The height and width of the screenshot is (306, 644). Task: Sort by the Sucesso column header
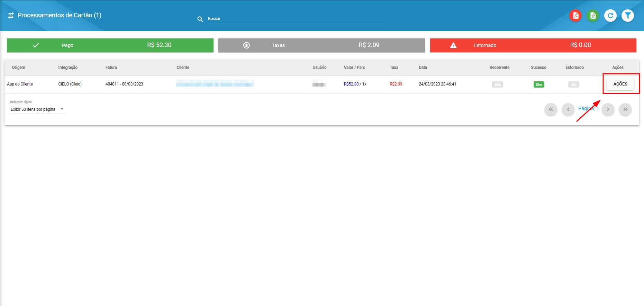tap(538, 67)
